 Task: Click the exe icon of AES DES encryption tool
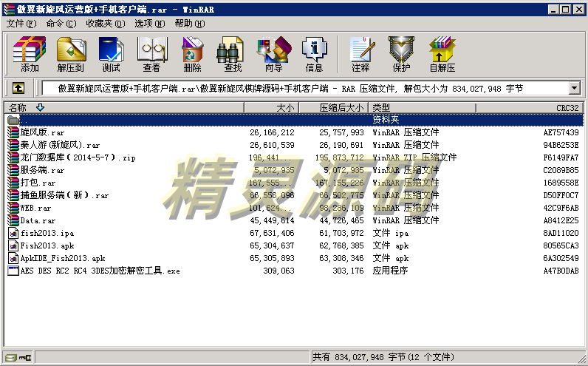tap(13, 271)
